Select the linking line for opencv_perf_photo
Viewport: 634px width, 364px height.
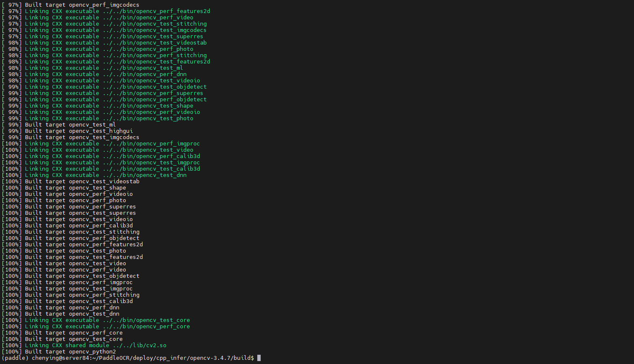pyautogui.click(x=98, y=49)
